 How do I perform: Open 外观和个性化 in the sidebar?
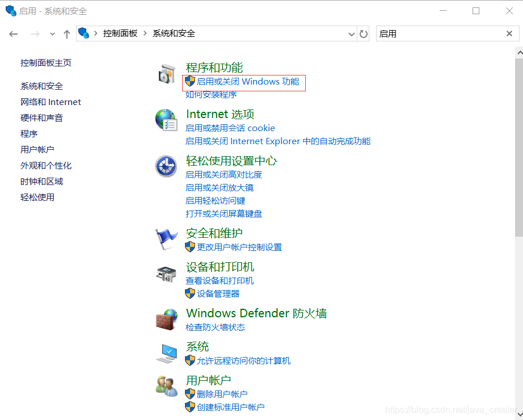click(46, 166)
